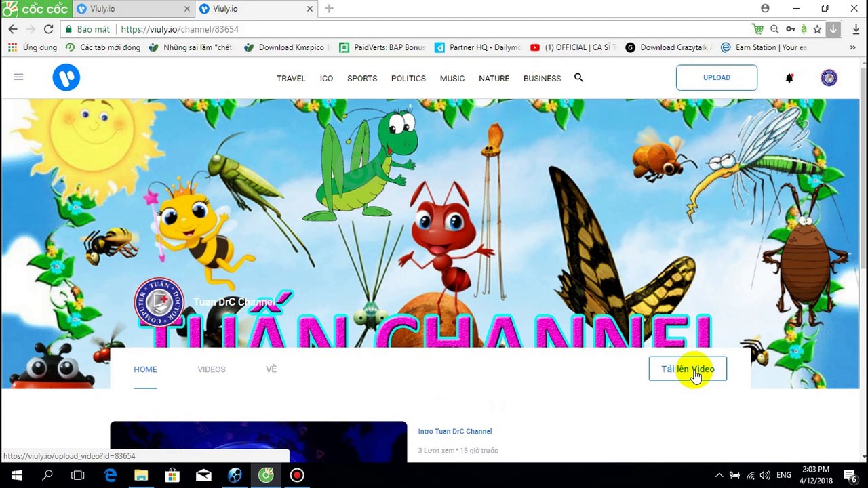Open the Download Kmspico bookmark
868x488 pixels.
coord(286,47)
